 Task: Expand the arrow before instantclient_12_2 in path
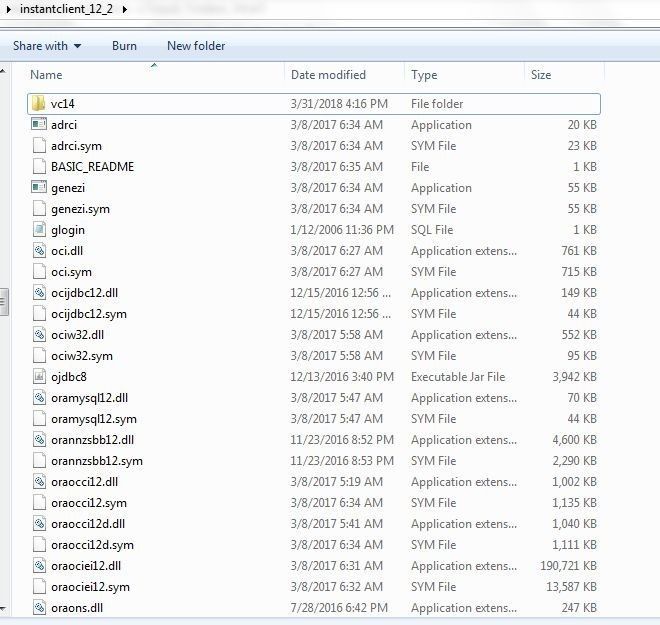8,9
